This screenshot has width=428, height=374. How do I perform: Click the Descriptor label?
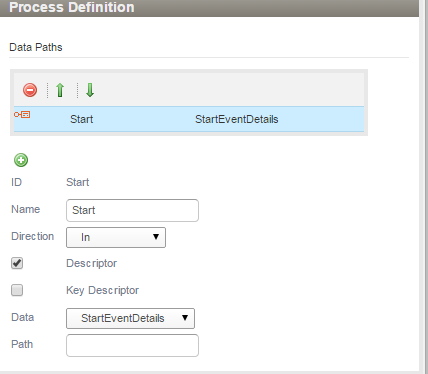coord(92,263)
